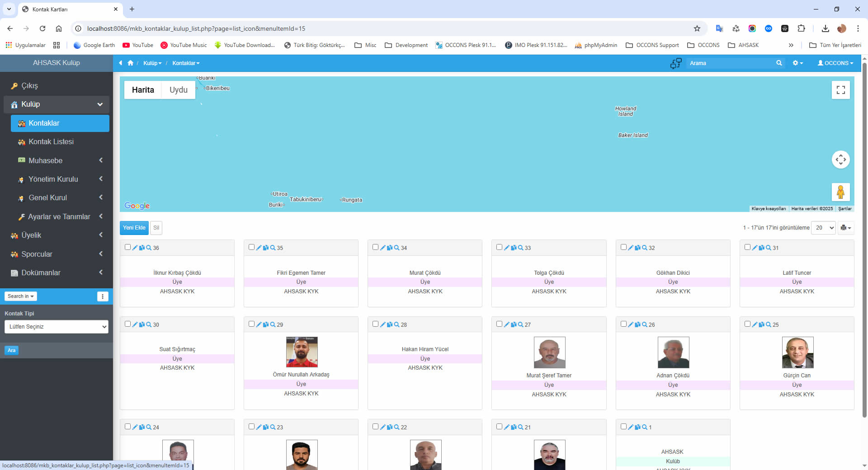Open the Kontak Tipi dropdown

pos(57,327)
